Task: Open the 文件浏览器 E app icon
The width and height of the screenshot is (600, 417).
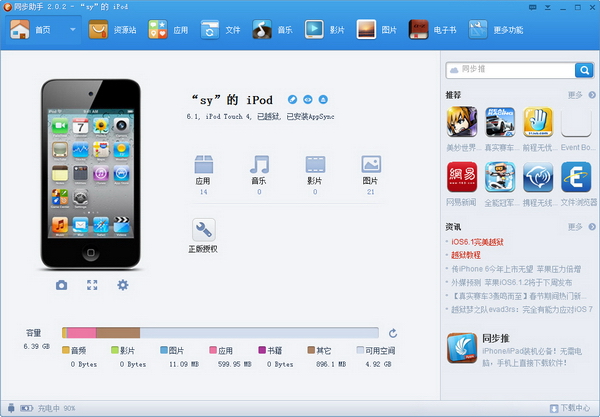Action: pyautogui.click(x=576, y=177)
